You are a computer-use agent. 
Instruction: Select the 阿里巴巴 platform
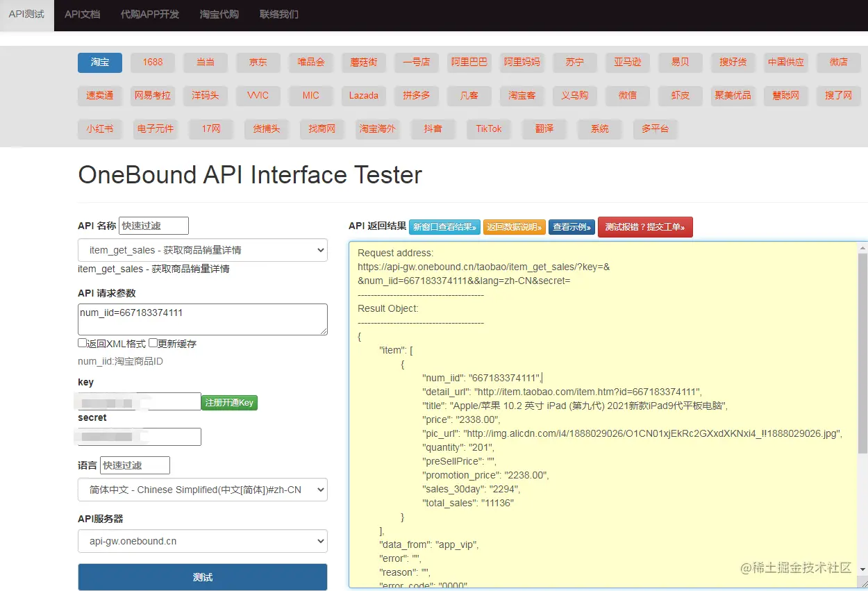(x=469, y=63)
